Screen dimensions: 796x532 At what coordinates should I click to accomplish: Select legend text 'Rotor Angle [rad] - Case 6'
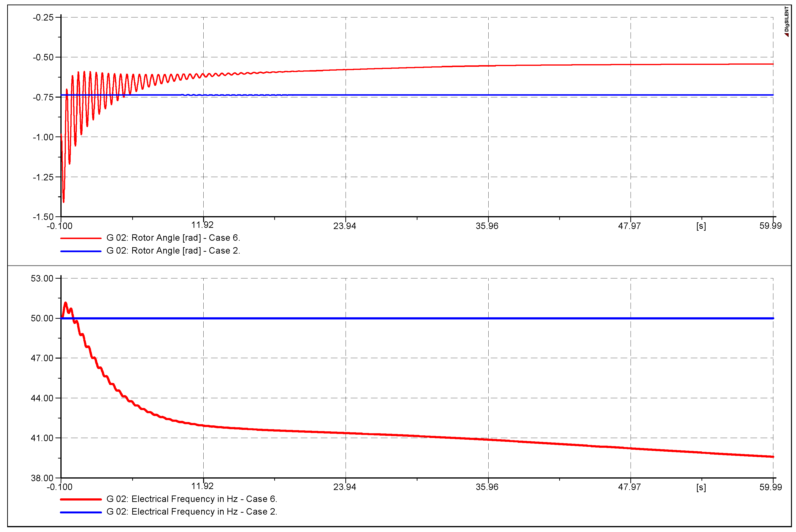[x=173, y=238]
